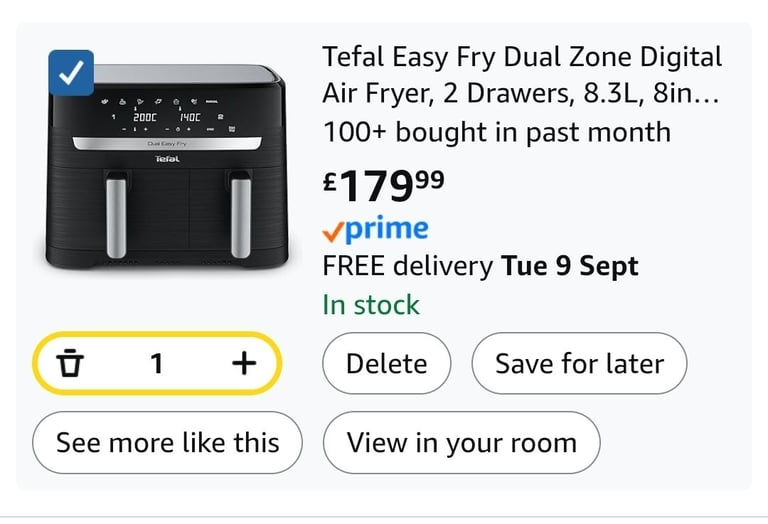Screen dimensions: 768x524
Task: Click the green In stock label
Action: coord(371,305)
